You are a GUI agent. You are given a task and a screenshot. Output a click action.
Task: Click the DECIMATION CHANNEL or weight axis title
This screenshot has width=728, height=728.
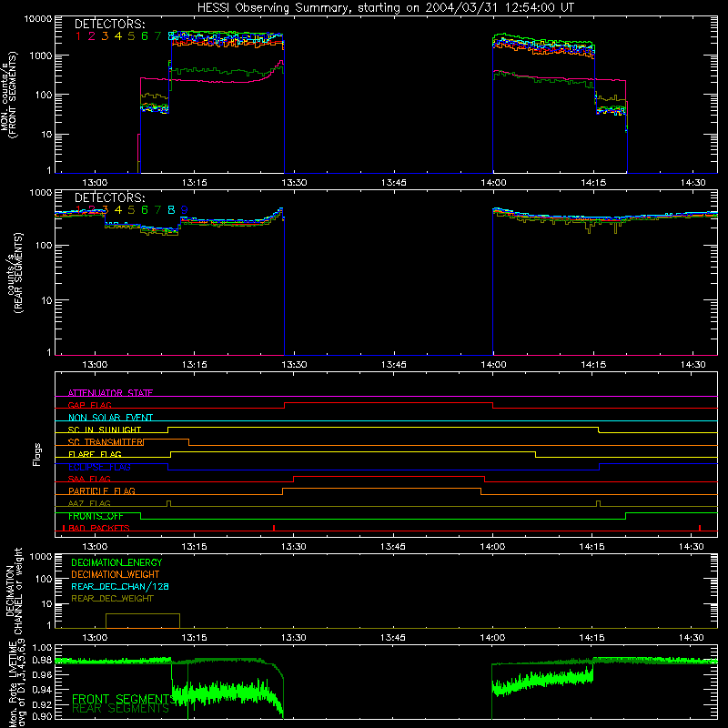(x=13, y=591)
